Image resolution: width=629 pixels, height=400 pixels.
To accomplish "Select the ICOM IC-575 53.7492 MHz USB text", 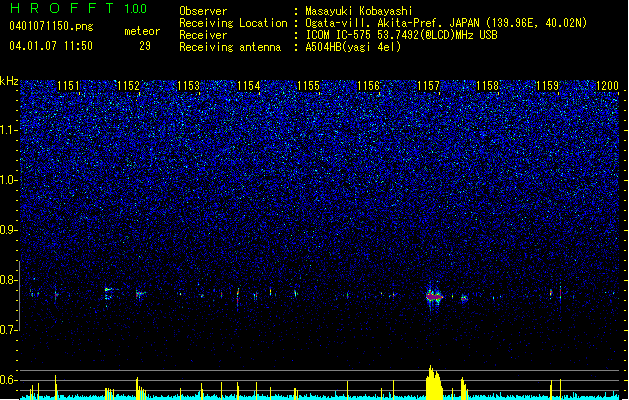I will tap(402, 35).
